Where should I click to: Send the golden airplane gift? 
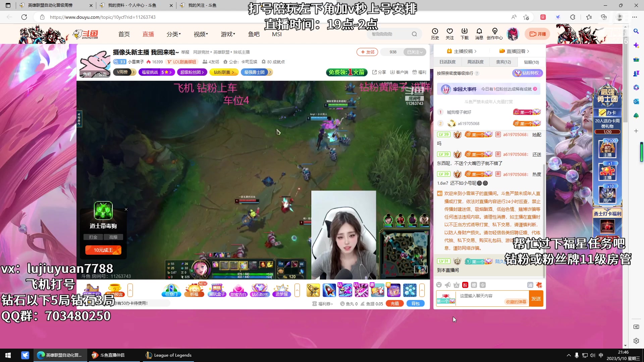coord(313,290)
